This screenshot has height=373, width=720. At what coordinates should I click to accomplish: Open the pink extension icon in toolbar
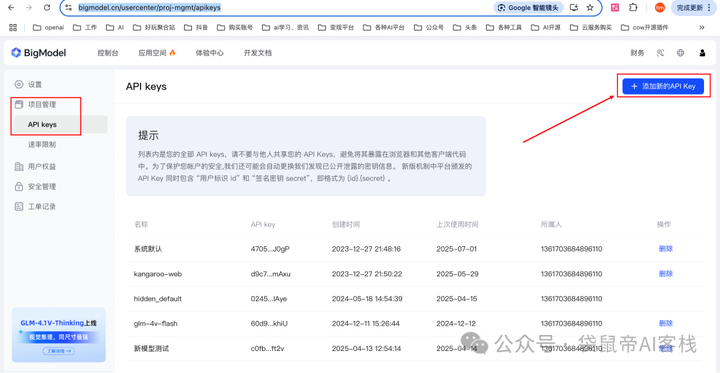click(x=614, y=7)
